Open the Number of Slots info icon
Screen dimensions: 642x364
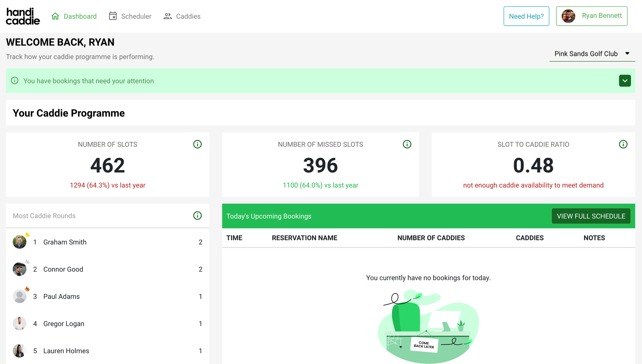[x=197, y=144]
